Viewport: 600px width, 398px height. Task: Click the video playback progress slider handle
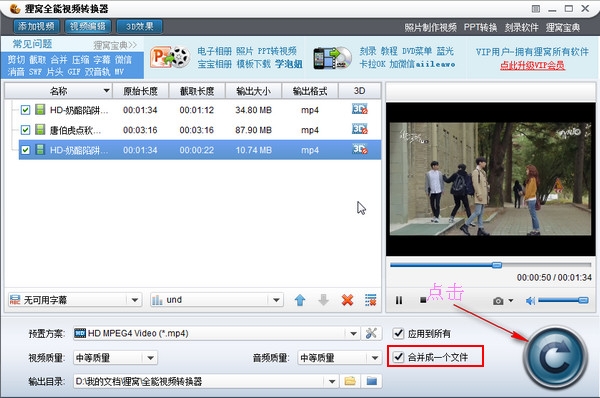[x=497, y=265]
